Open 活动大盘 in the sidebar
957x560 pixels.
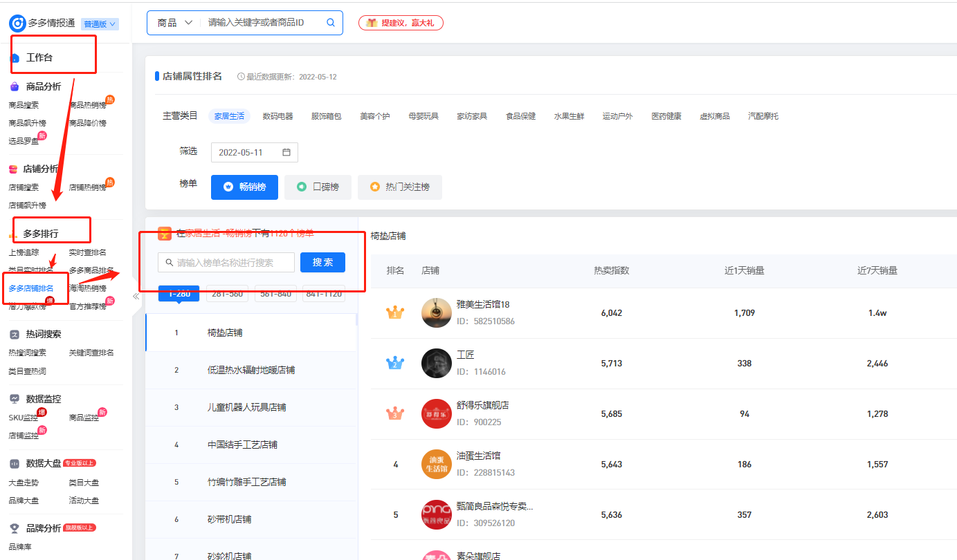click(84, 501)
